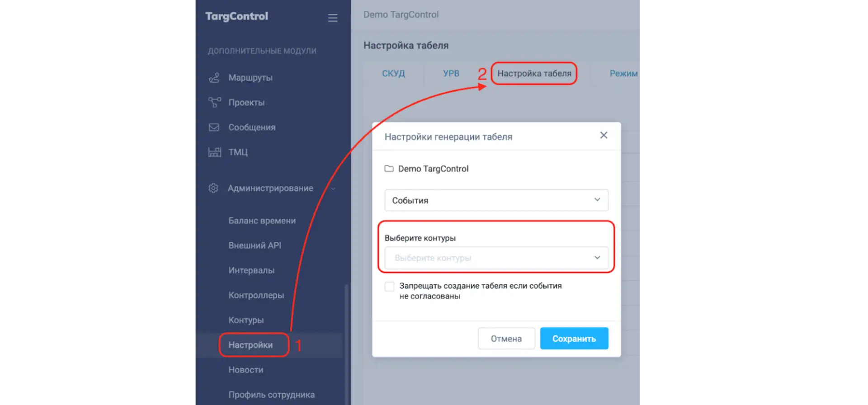Open Внешний API from the sidebar
Screen dimensions: 868x405
pyautogui.click(x=255, y=245)
